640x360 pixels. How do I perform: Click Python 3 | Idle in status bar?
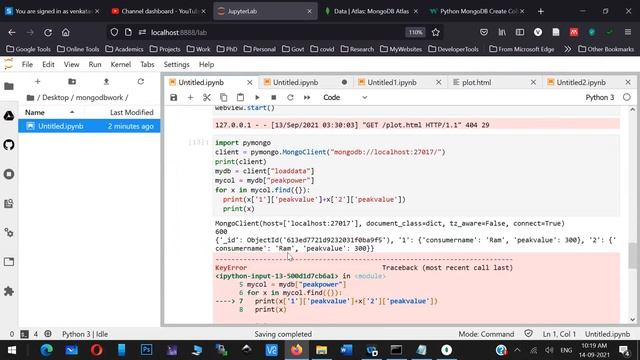pyautogui.click(x=85, y=334)
